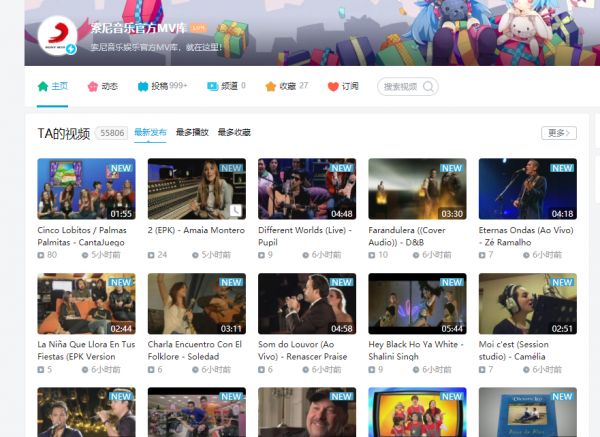Click the 投稿 submissions icon
This screenshot has height=437, width=600.
pyautogui.click(x=143, y=87)
